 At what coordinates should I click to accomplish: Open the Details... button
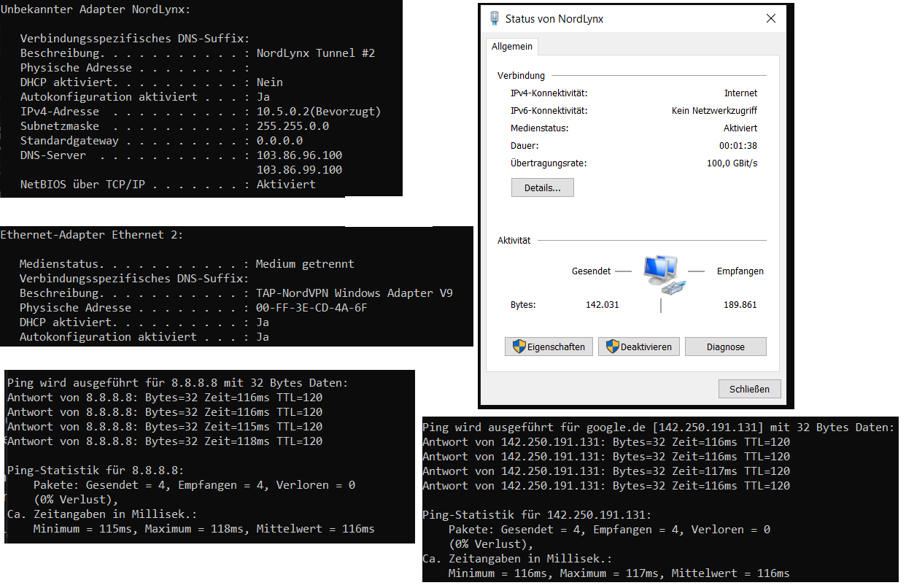click(543, 188)
